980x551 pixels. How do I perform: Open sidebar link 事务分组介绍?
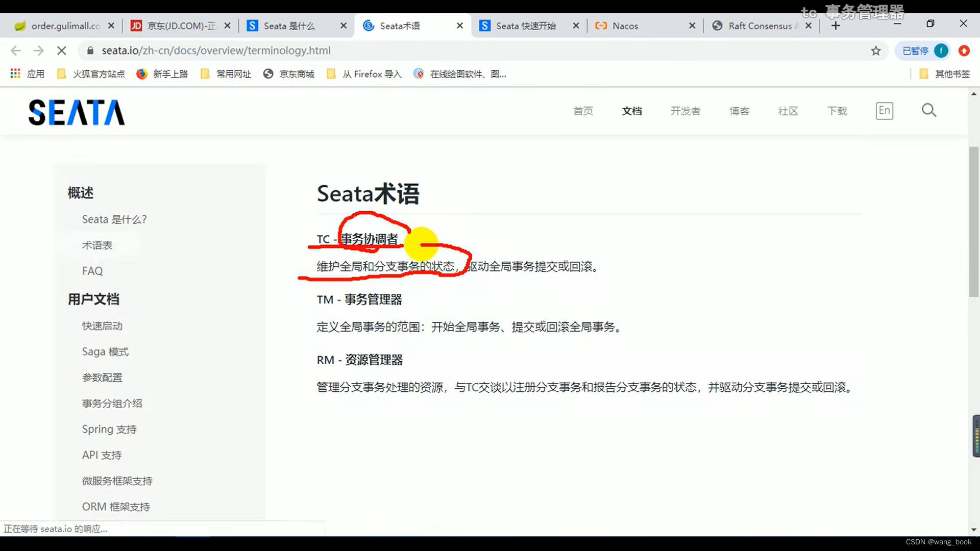click(x=112, y=404)
